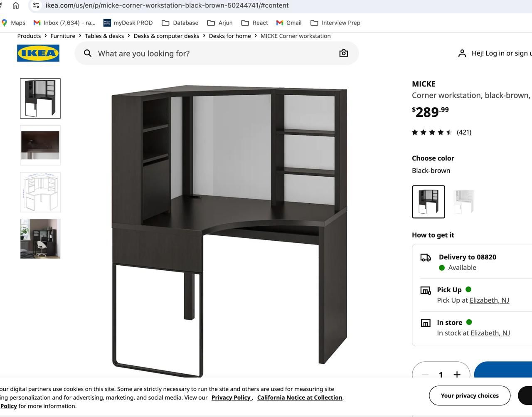The image size is (532, 417).
Task: Select the white color swatch
Action: pos(463,202)
